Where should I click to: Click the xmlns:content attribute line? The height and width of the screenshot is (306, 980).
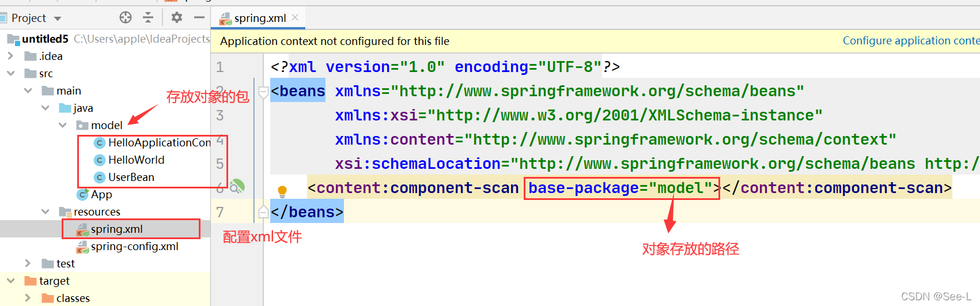click(x=615, y=139)
